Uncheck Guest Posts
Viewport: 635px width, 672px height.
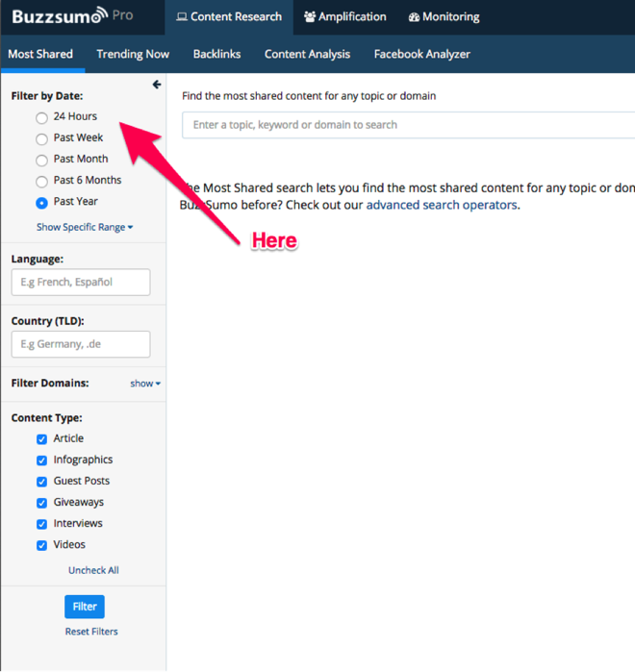point(41,482)
